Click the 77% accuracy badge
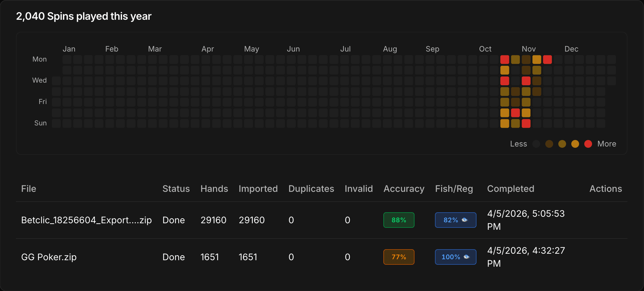Image resolution: width=644 pixels, height=291 pixels. pos(399,257)
